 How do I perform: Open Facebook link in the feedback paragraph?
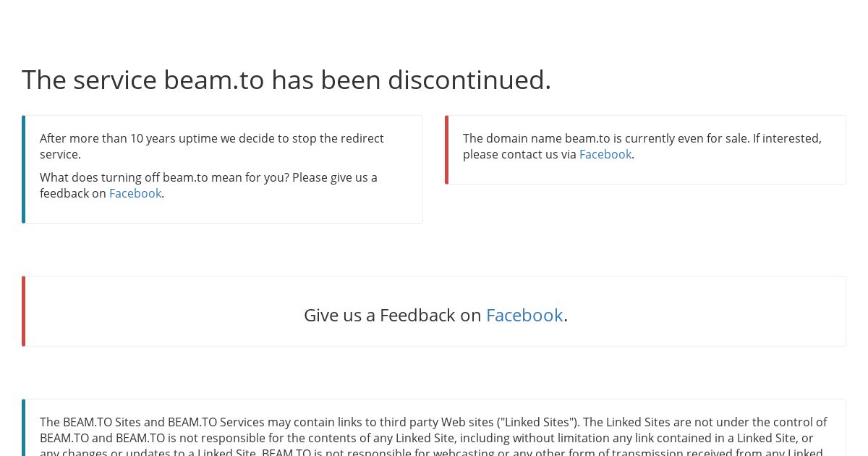[x=135, y=193]
